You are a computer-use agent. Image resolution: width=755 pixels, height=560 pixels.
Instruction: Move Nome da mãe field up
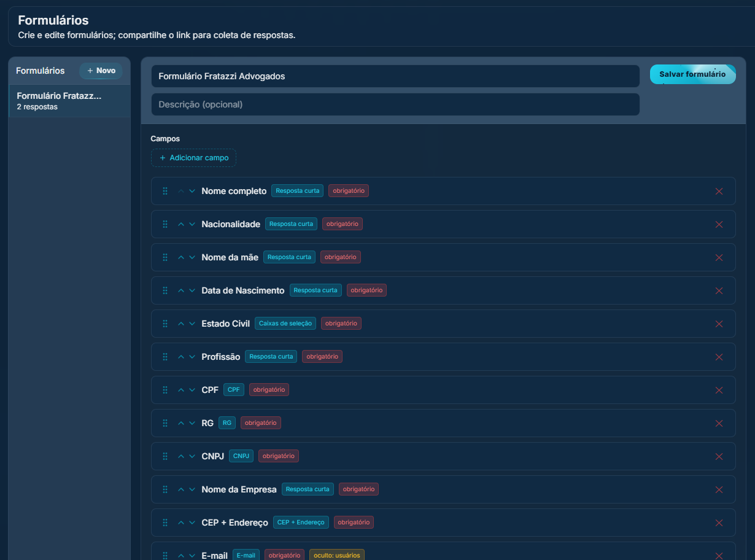pyautogui.click(x=181, y=257)
